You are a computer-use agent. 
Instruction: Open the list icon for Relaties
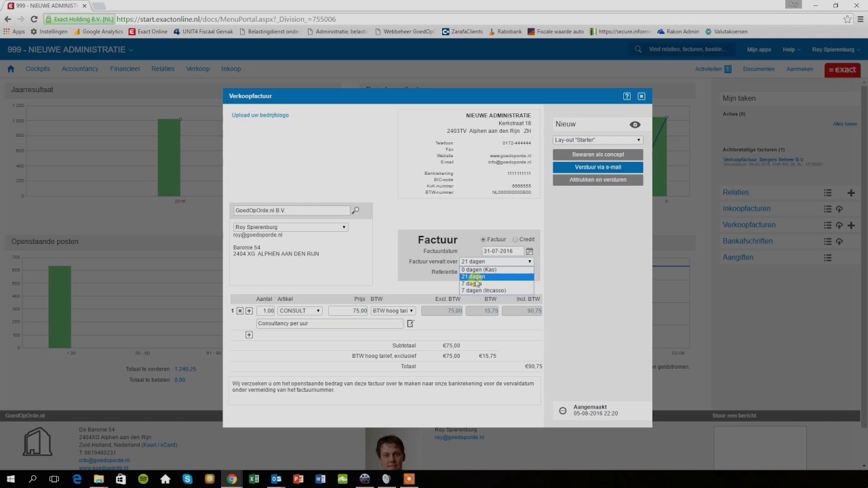(x=828, y=192)
